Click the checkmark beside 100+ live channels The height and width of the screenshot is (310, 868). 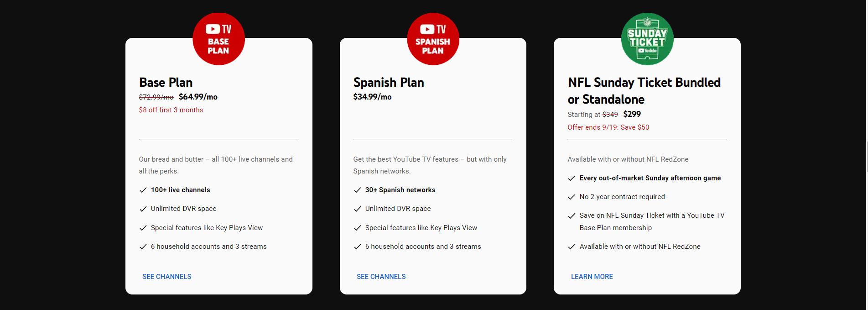142,189
